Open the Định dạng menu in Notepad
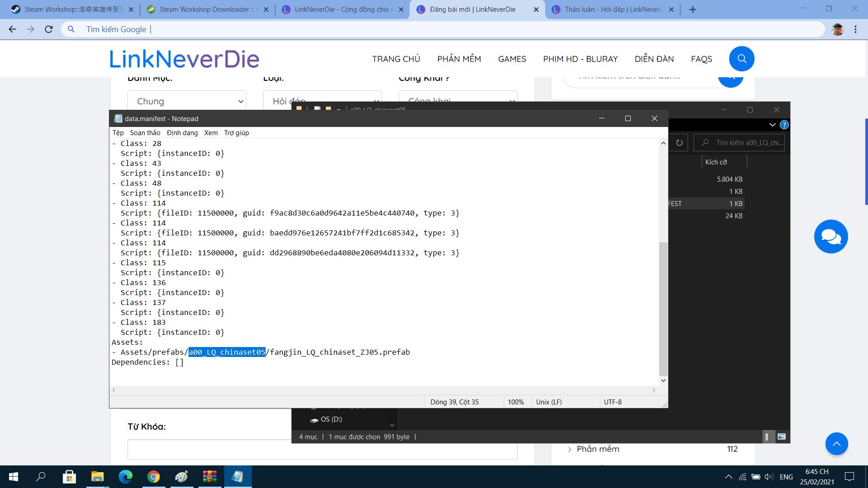Viewport: 868px width, 488px height. (182, 132)
